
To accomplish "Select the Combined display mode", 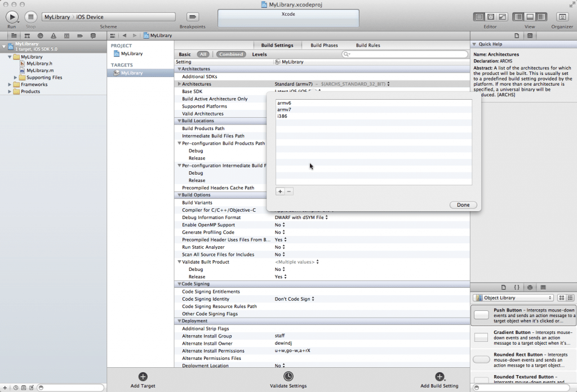I will pos(231,55).
